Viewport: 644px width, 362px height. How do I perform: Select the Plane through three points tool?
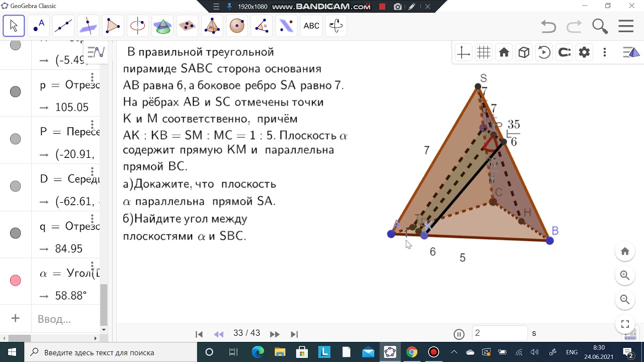(187, 26)
